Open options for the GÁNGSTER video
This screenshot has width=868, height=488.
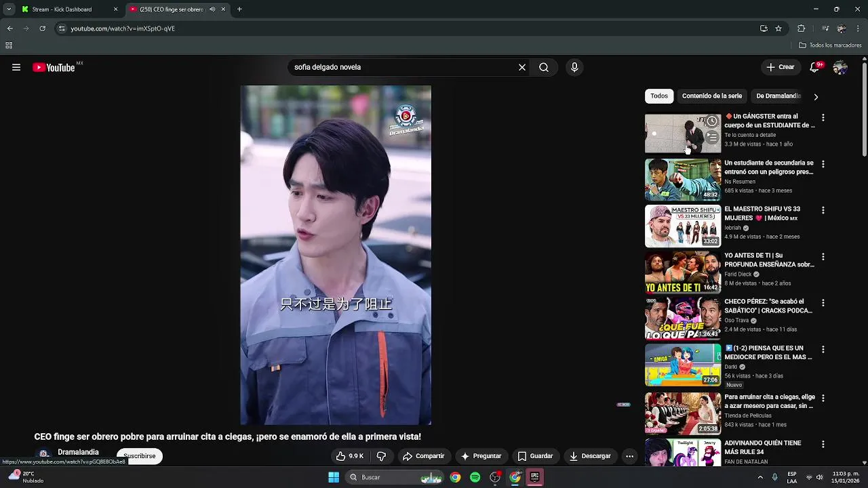[x=823, y=118]
